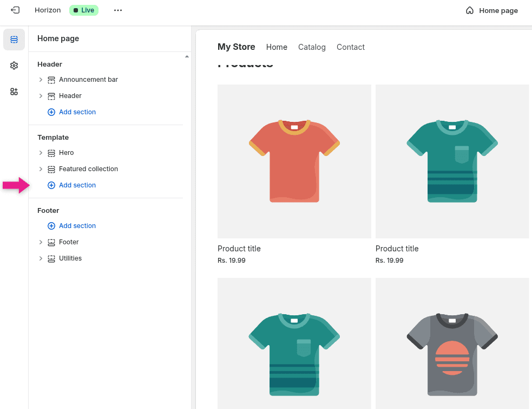Open Theme settings via the gear icon
Image resolution: width=532 pixels, height=409 pixels.
pos(14,65)
